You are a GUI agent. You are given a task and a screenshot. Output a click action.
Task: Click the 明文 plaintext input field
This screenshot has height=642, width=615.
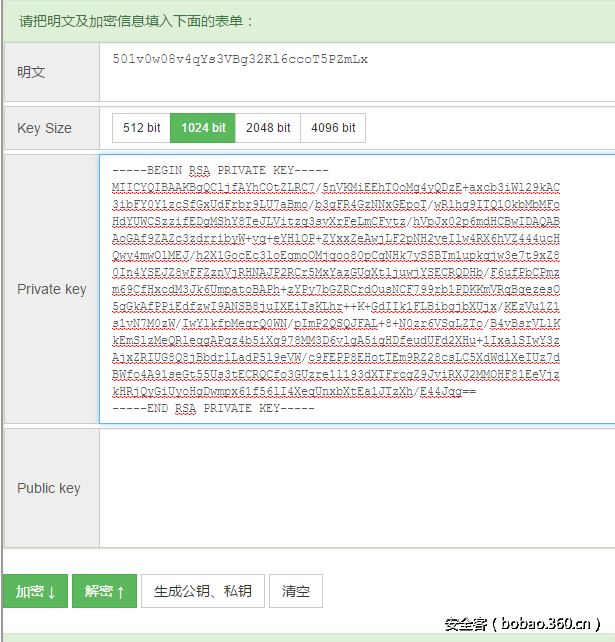point(356,72)
